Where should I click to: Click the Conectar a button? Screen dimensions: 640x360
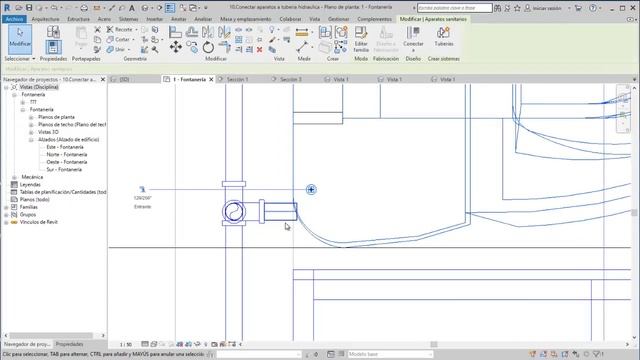413,39
